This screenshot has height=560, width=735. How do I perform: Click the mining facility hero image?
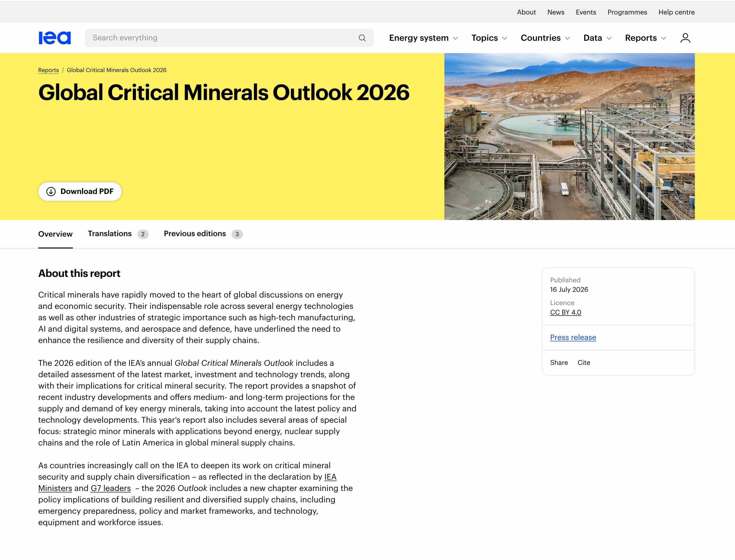pyautogui.click(x=569, y=136)
